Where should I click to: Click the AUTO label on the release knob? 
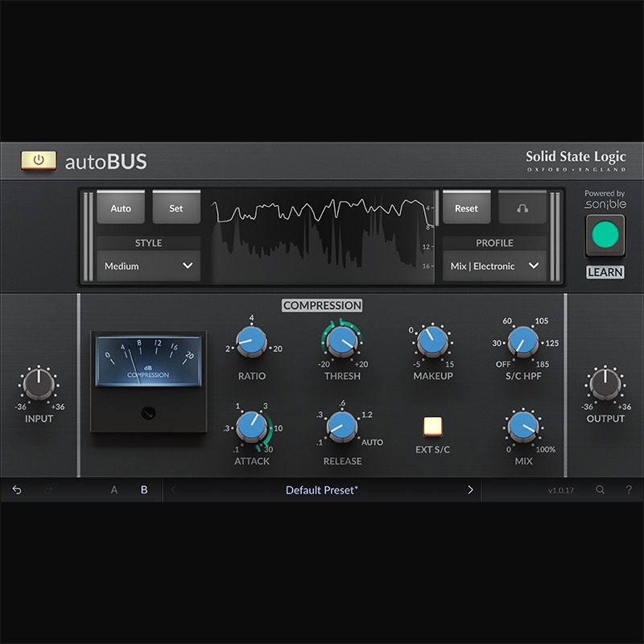click(x=372, y=442)
